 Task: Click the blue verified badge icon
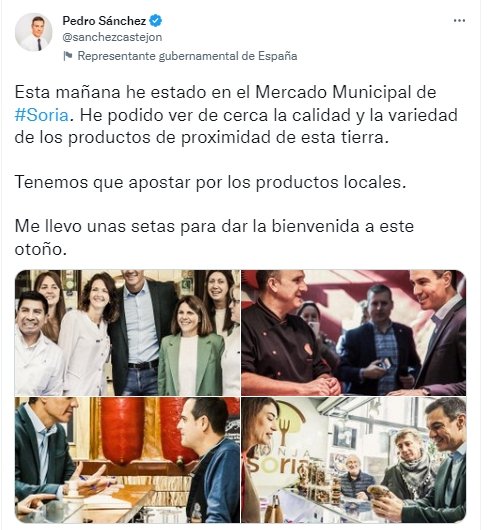click(155, 21)
